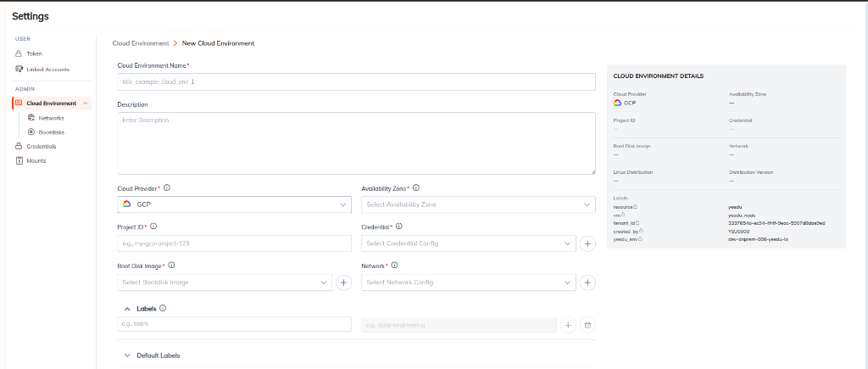Viewport: 868px width, 369px height.
Task: Click the yeedu_env value dev-onprem
Action: point(758,239)
